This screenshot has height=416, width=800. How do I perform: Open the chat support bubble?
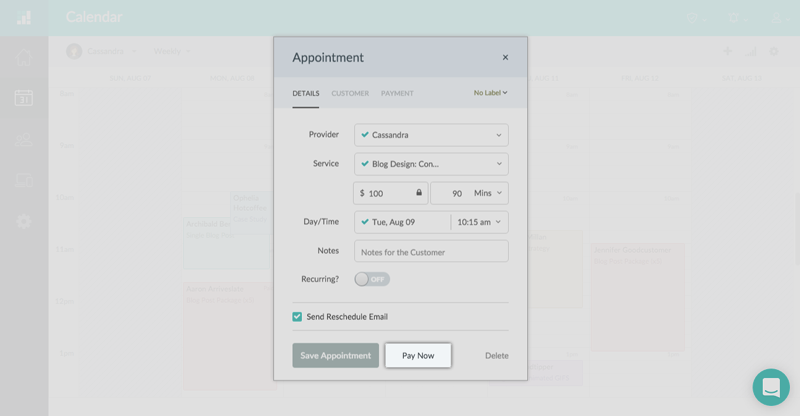[x=771, y=387]
